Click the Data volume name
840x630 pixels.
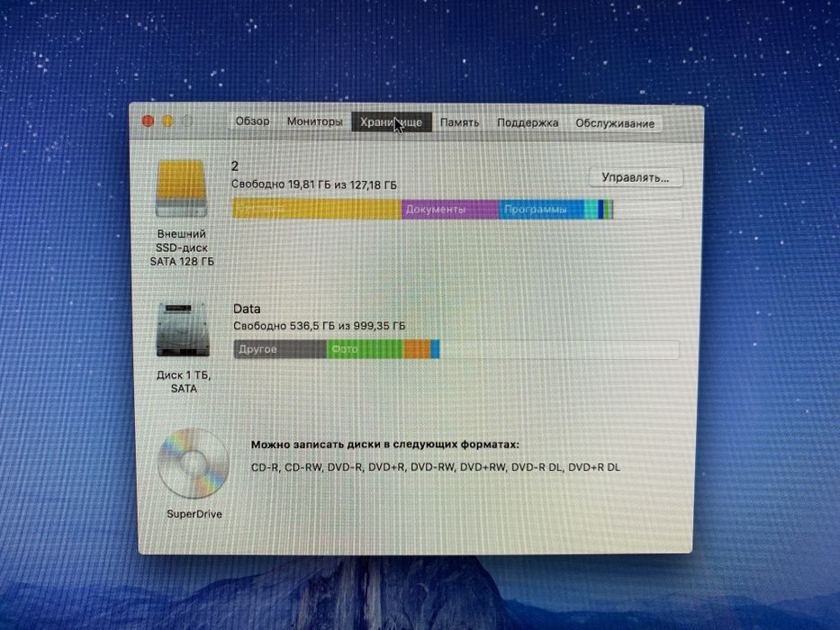tap(247, 309)
